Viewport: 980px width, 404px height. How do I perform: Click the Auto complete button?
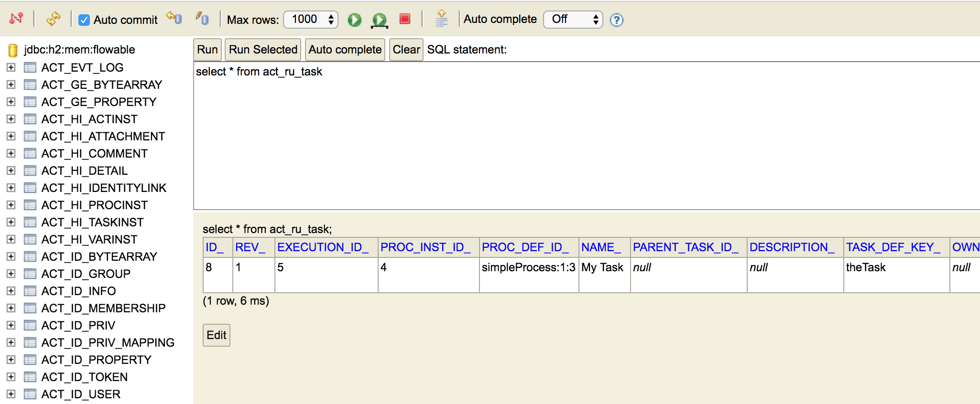(345, 50)
